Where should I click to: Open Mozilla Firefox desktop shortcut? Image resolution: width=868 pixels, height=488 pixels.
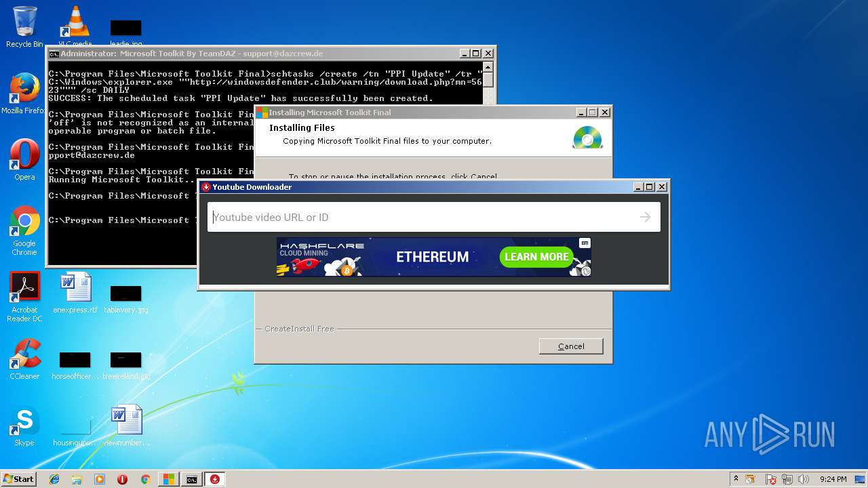[x=24, y=94]
